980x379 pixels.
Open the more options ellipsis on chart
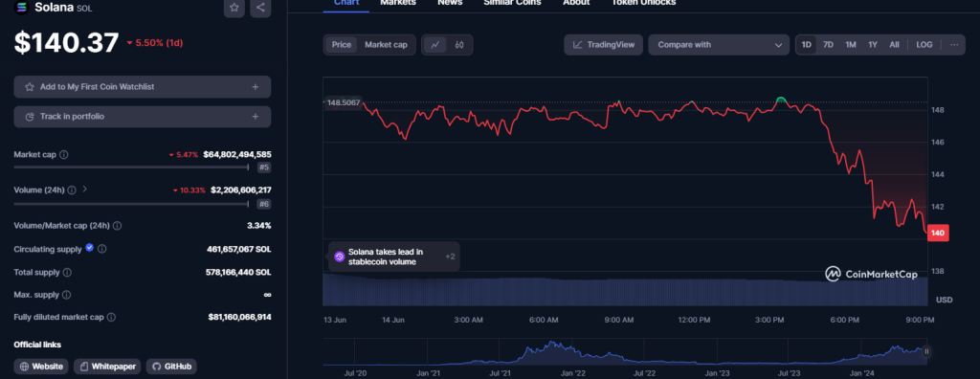pyautogui.click(x=954, y=45)
